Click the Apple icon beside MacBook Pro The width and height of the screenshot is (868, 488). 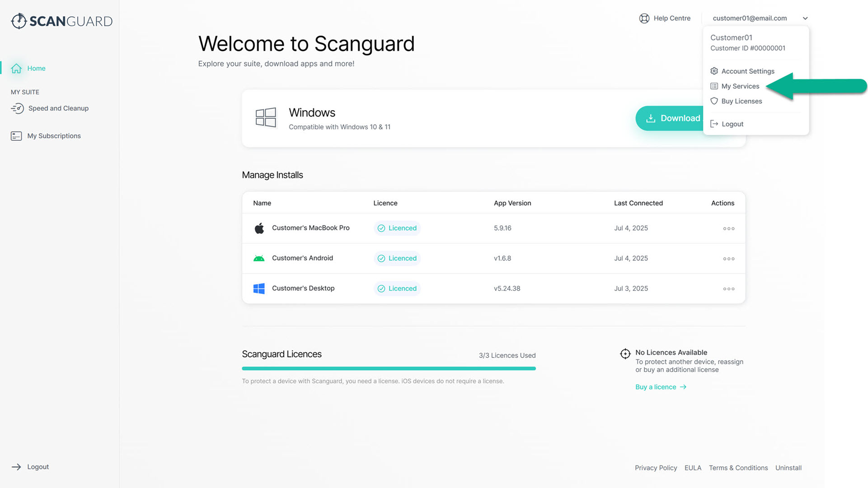click(259, 228)
